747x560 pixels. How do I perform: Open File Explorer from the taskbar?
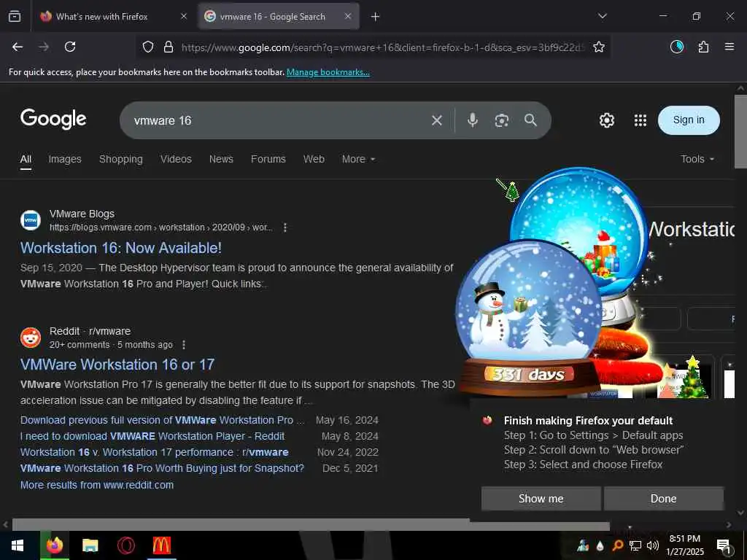90,545
